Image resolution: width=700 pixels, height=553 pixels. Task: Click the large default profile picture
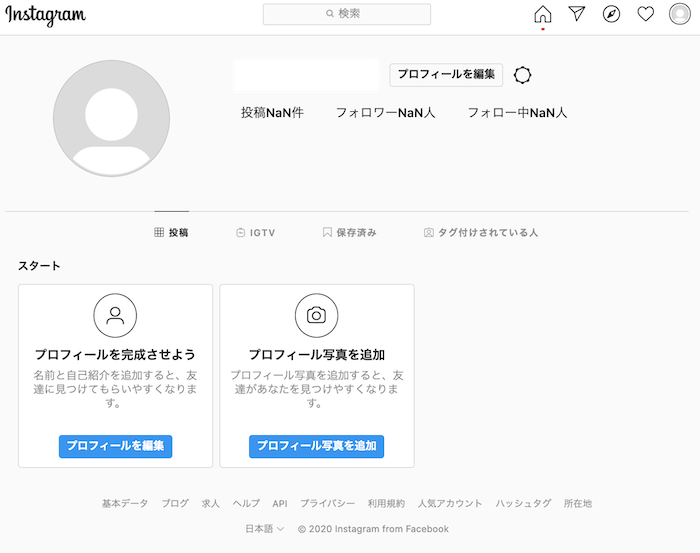click(112, 118)
